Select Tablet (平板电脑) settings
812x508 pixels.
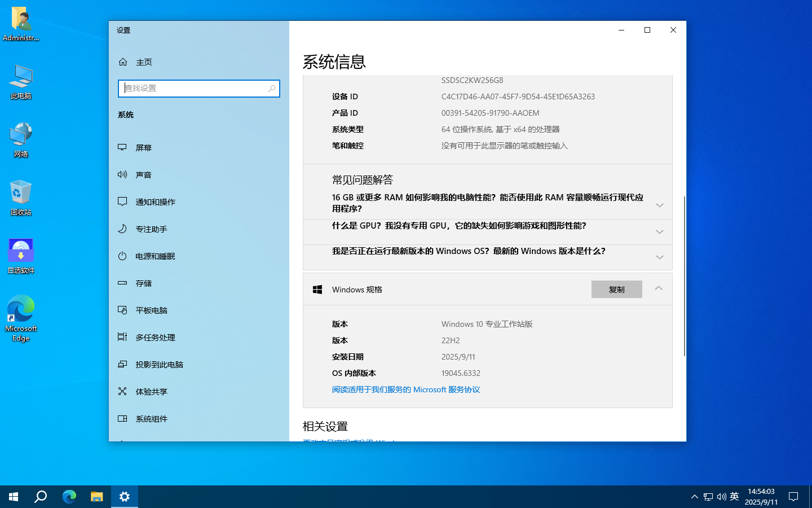click(151, 310)
